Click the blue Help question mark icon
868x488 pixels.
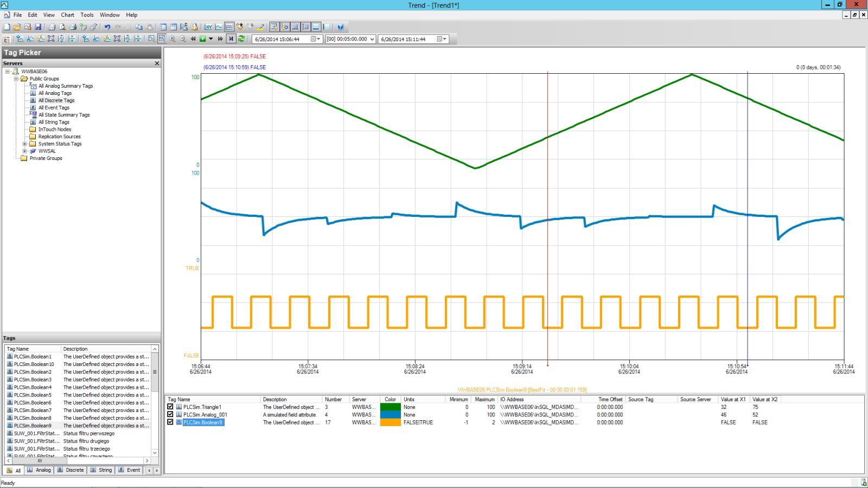[340, 27]
